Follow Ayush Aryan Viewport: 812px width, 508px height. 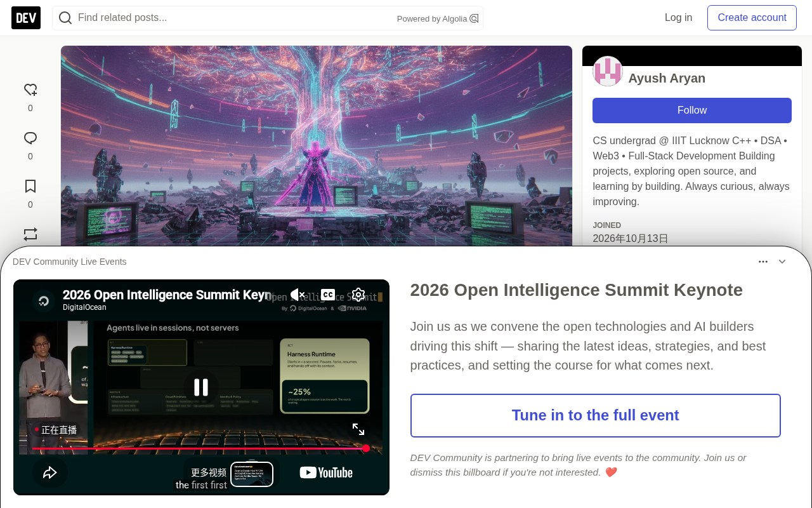click(692, 110)
